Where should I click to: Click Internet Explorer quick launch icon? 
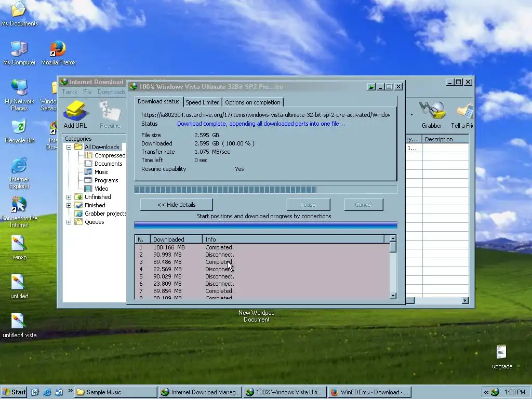click(x=47, y=392)
